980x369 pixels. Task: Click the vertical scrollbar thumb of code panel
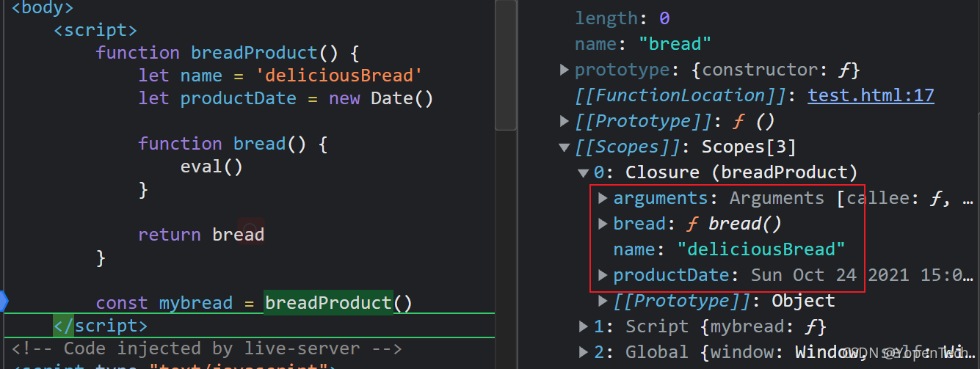click(x=505, y=65)
